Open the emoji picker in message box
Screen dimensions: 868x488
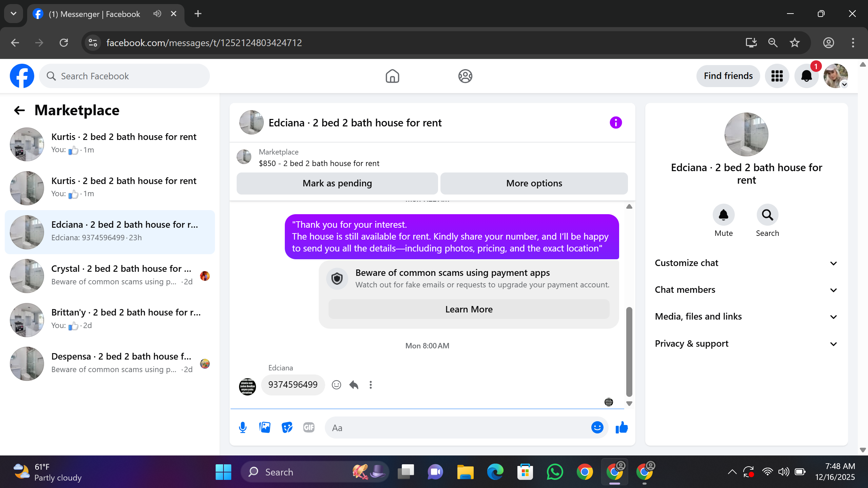pyautogui.click(x=597, y=427)
